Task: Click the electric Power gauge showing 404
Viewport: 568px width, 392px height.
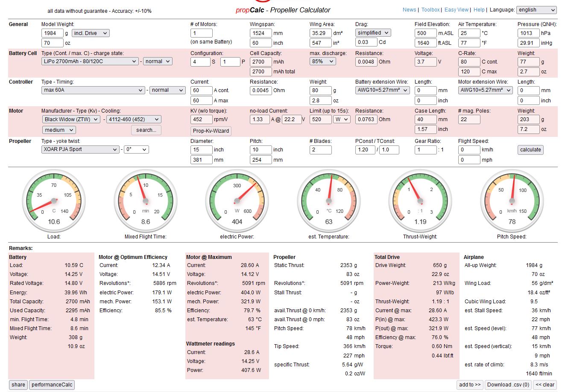Action: click(x=237, y=201)
